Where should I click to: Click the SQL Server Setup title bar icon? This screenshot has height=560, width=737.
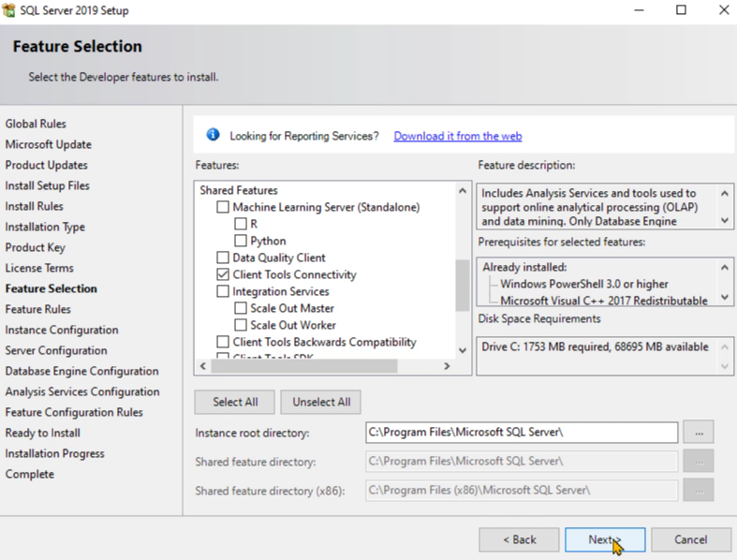tap(11, 11)
